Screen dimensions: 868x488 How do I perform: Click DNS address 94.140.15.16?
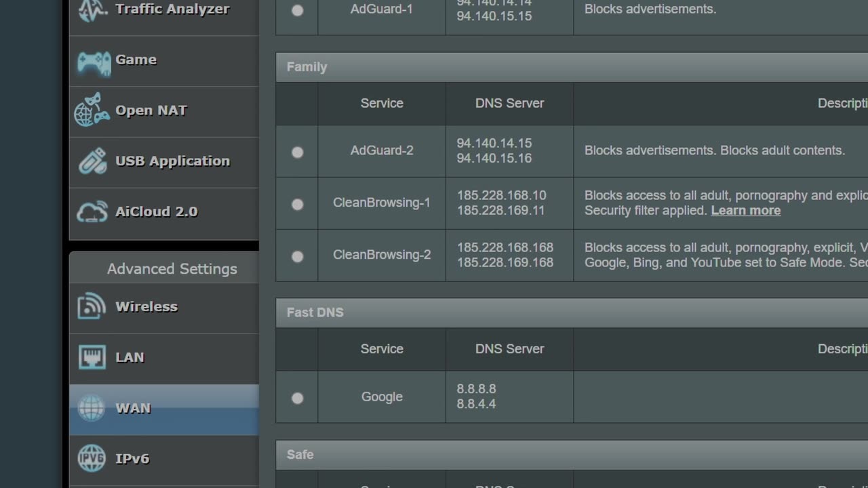point(494,159)
